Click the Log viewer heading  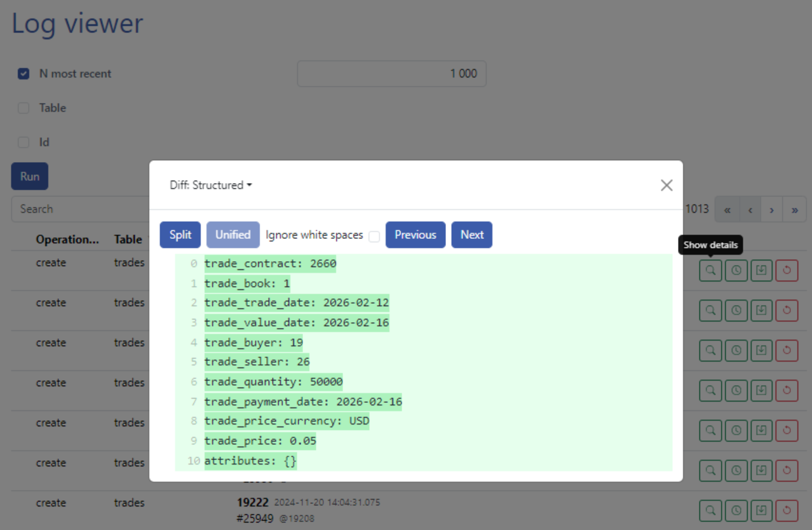pos(78,24)
